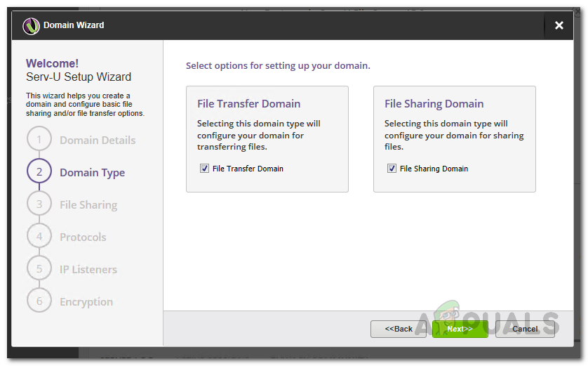Click the File Sharing Domain card heading
Viewport: 588px width, 366px height.
pyautogui.click(x=434, y=103)
